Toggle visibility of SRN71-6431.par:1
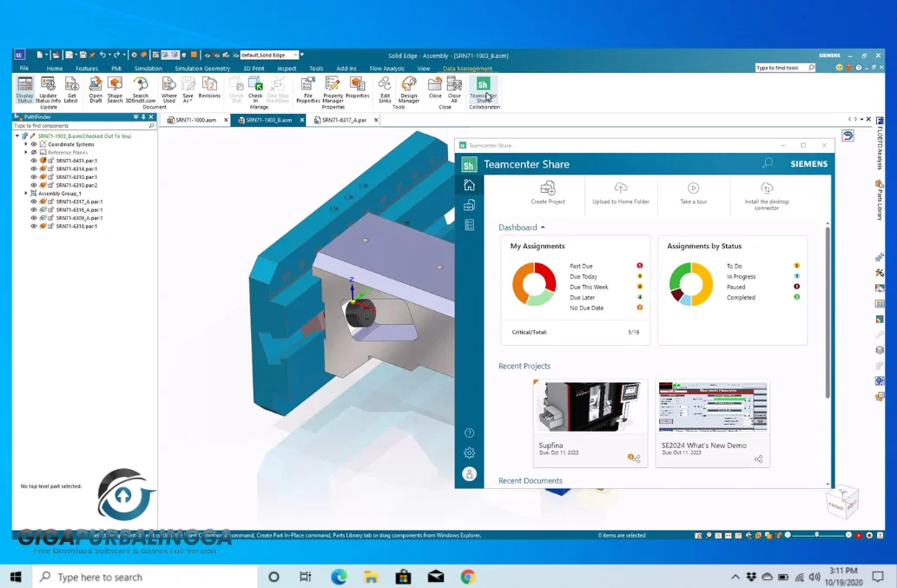897x588 pixels. coord(34,161)
